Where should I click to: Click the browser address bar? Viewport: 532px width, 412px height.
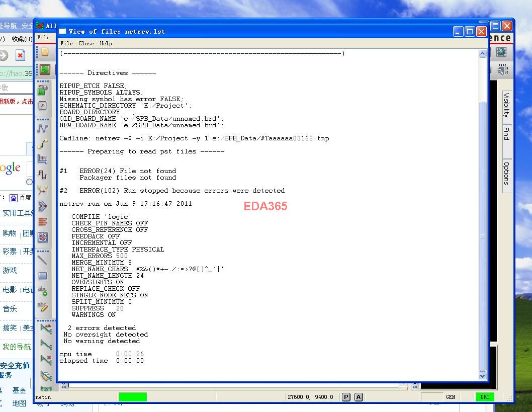pos(16,73)
